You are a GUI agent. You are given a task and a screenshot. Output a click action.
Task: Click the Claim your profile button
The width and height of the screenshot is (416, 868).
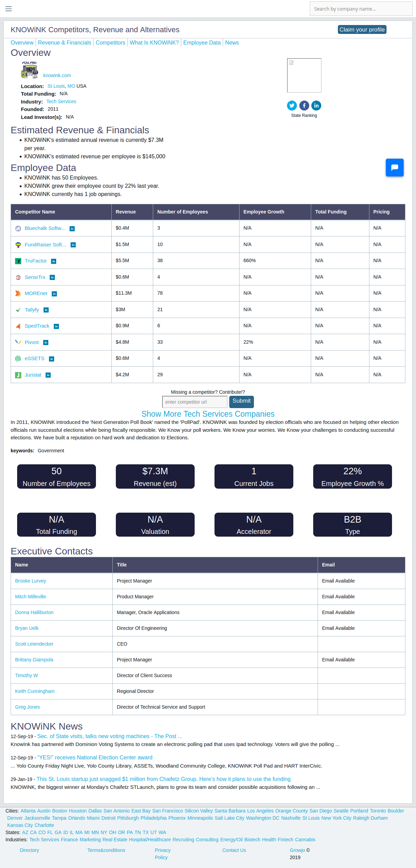coord(362,29)
